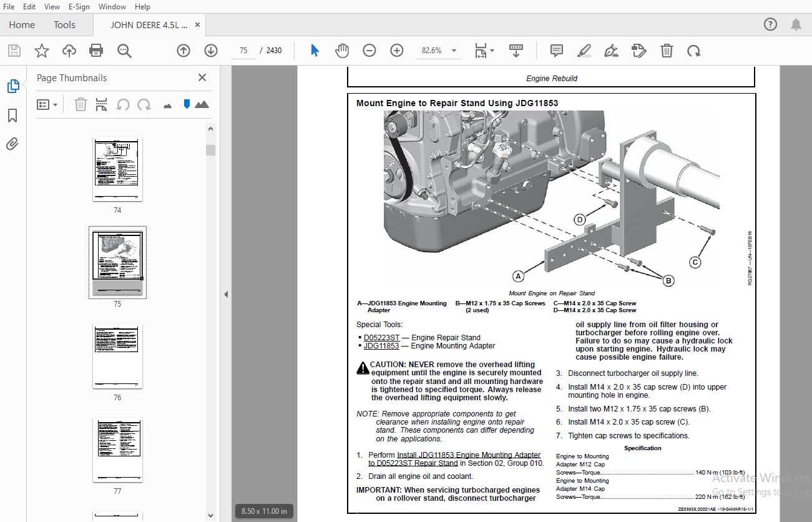812x522 pixels.
Task: Click the thumbnail size slider marker
Action: tap(186, 104)
